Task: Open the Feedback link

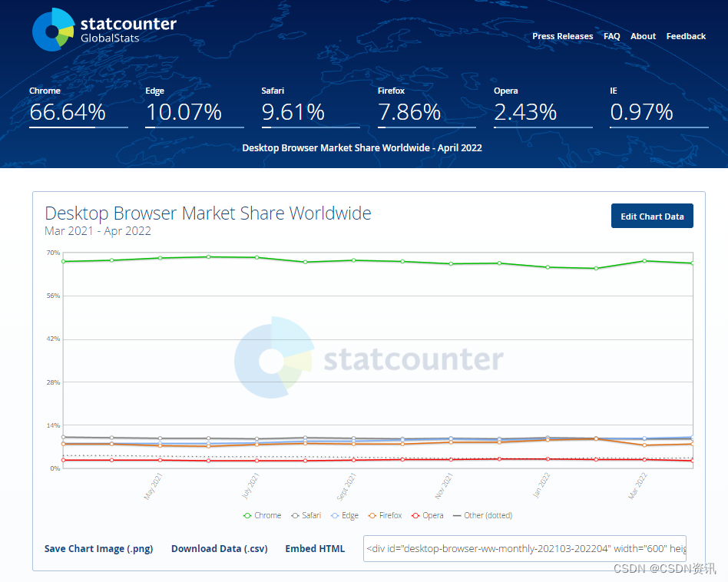Action: click(x=686, y=36)
